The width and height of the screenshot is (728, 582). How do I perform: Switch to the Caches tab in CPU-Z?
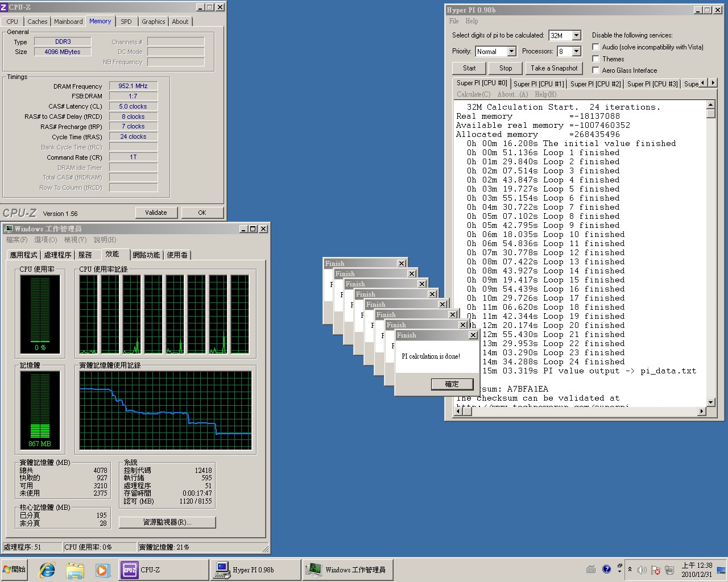pyautogui.click(x=38, y=22)
